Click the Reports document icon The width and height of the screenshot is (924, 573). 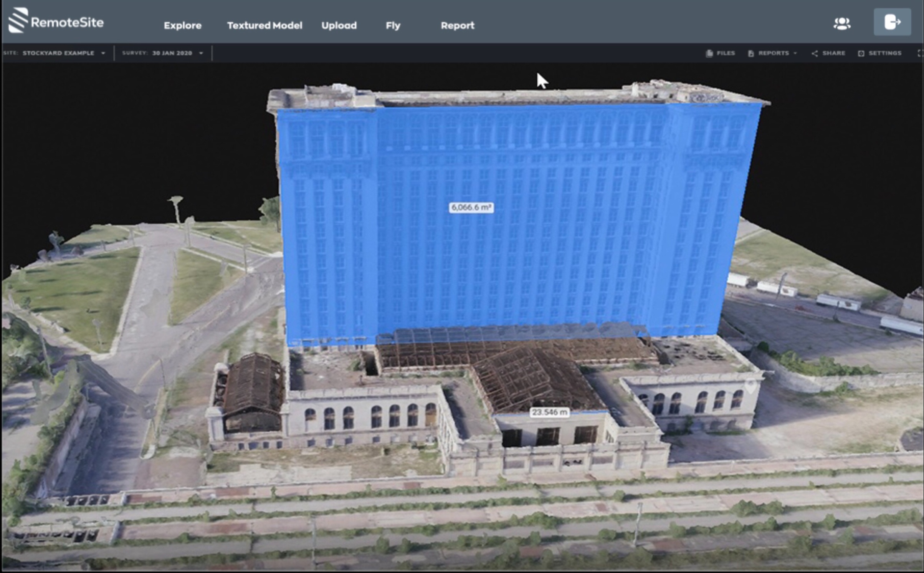[x=751, y=53]
